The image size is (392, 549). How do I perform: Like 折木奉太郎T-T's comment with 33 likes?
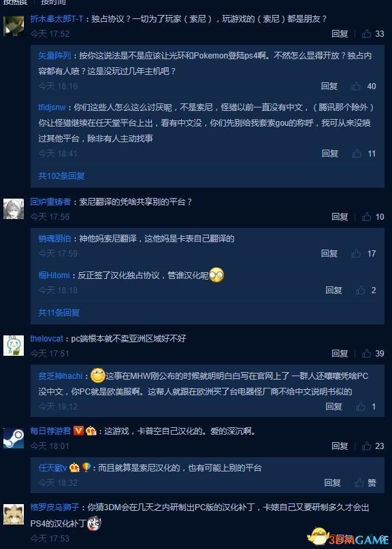[x=367, y=33]
